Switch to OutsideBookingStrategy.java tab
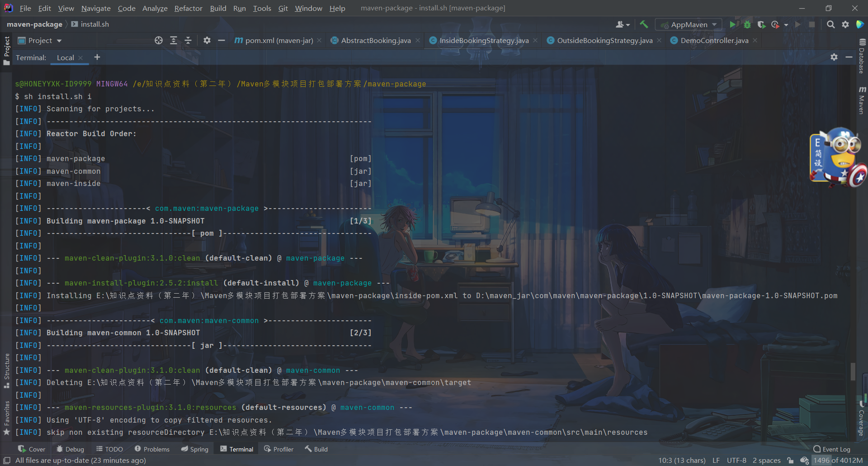 (x=604, y=40)
